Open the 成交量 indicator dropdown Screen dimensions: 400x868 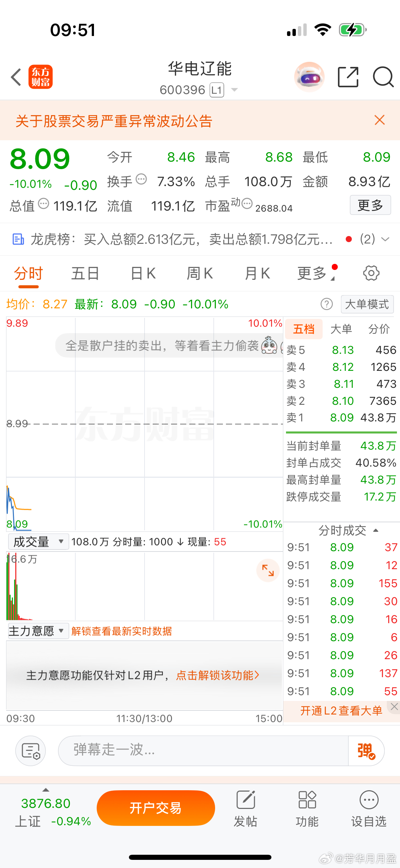pyautogui.click(x=38, y=542)
